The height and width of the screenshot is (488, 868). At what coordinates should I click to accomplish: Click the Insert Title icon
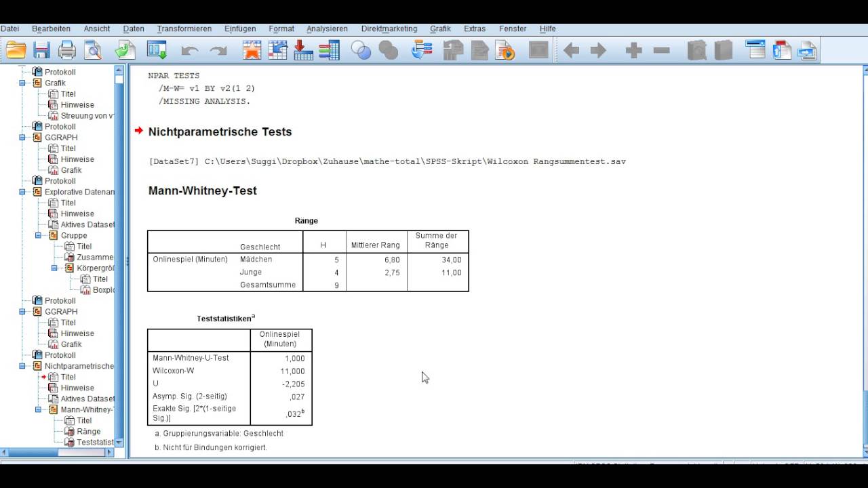[782, 50]
